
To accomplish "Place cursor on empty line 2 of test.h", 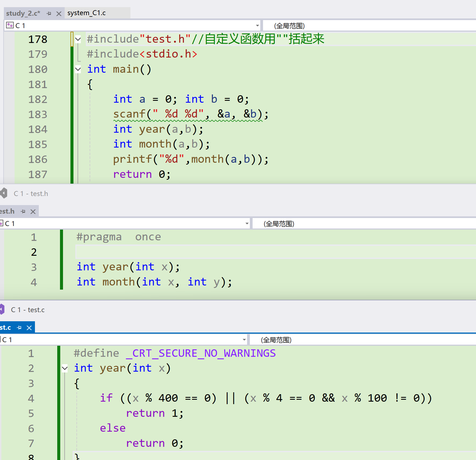I will click(275, 252).
